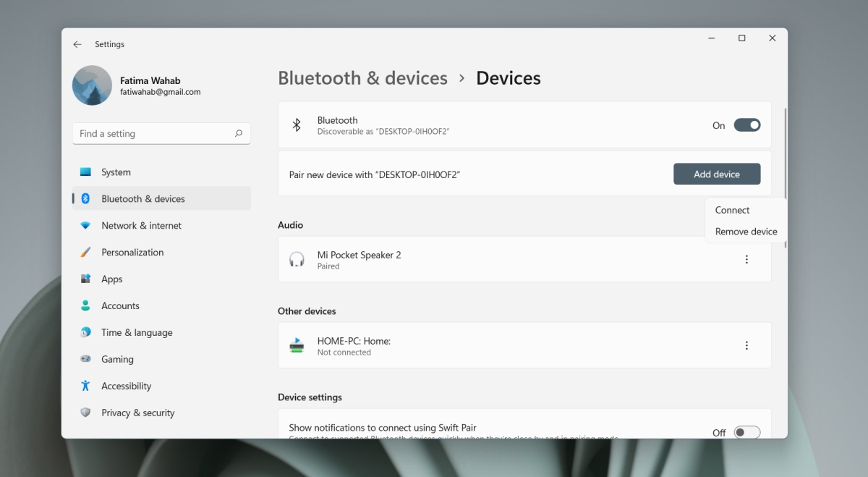Screen dimensions: 868x477
Task: Click the System monitor icon
Action: point(85,172)
